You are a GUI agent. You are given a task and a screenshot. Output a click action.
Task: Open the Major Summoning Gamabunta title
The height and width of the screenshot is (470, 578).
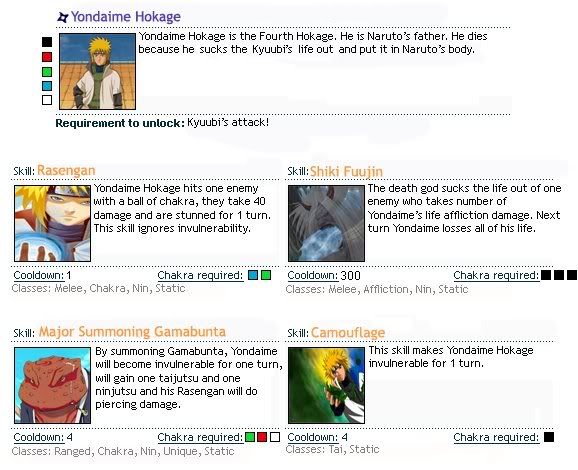[132, 331]
